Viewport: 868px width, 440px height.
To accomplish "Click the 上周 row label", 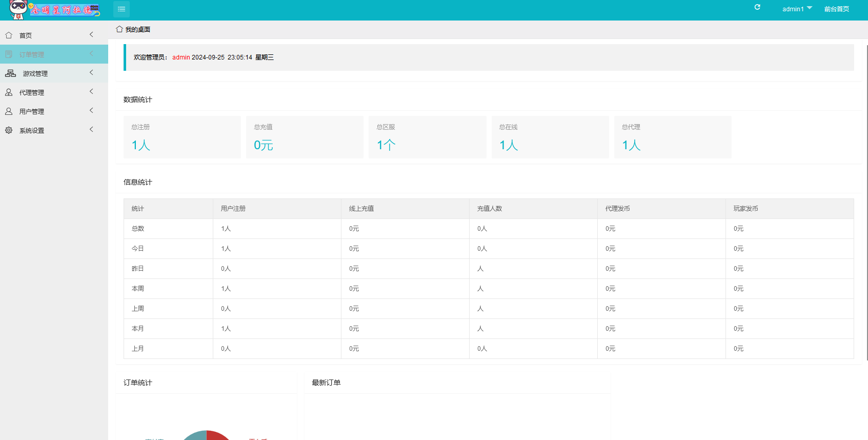I will point(138,309).
